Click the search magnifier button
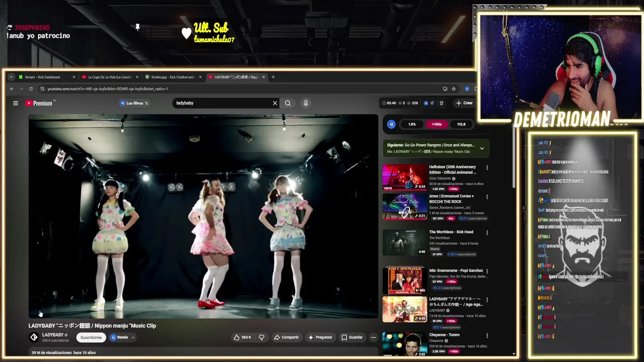Image resolution: width=644 pixels, height=362 pixels. (288, 103)
